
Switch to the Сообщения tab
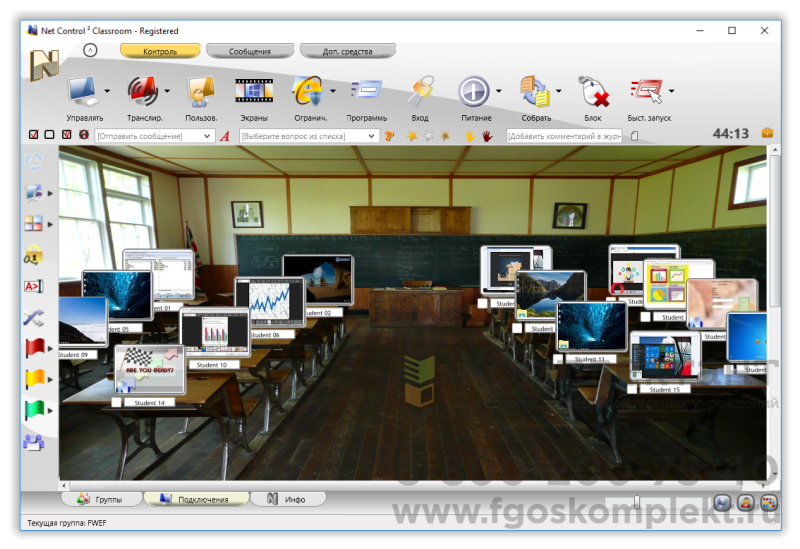point(249,51)
